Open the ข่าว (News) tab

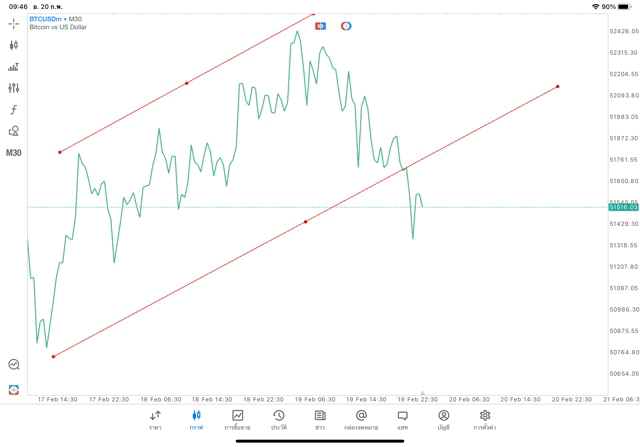coord(320,419)
